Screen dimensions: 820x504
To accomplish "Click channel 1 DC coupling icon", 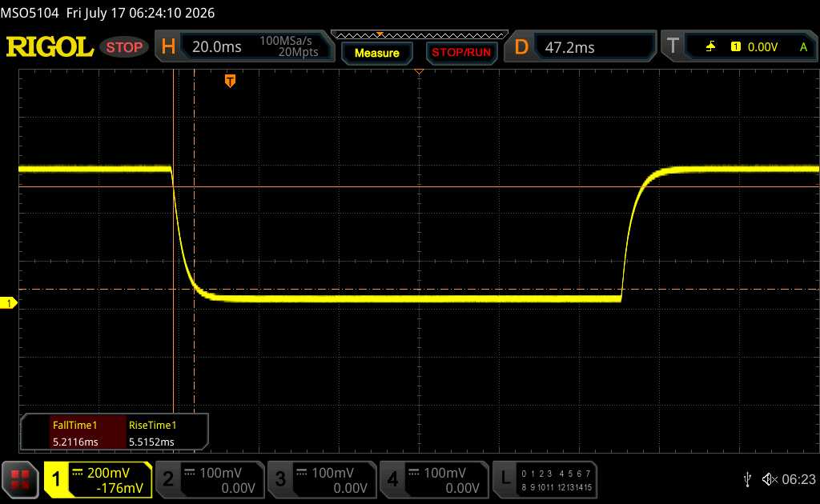I will point(78,473).
